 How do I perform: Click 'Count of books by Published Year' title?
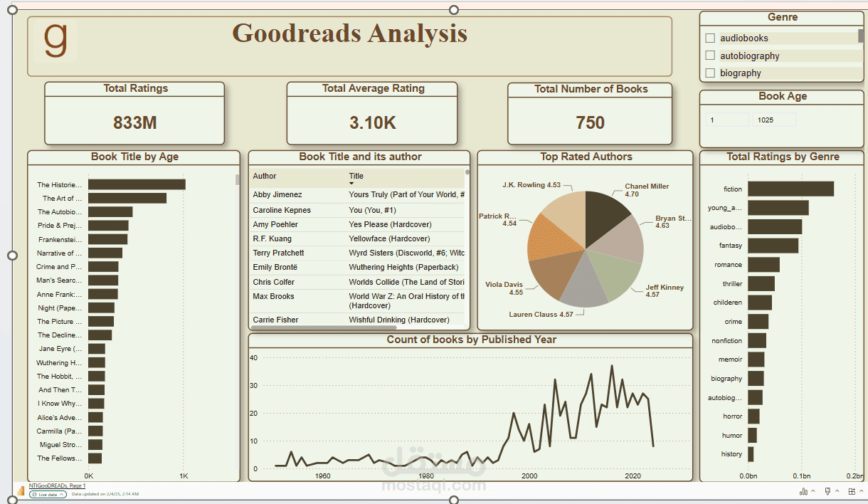tap(471, 340)
